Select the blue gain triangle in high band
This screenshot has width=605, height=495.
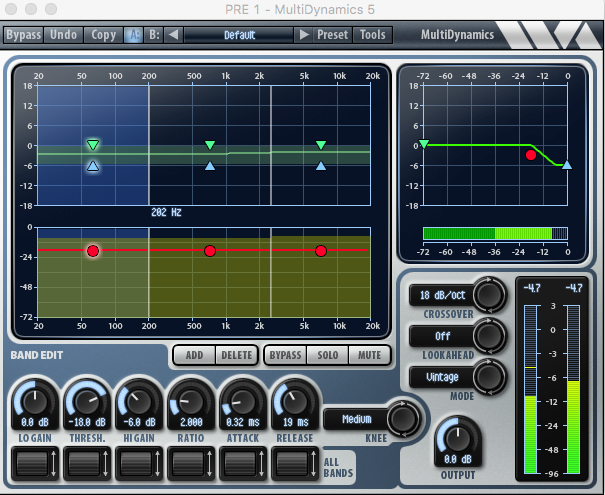(x=321, y=166)
